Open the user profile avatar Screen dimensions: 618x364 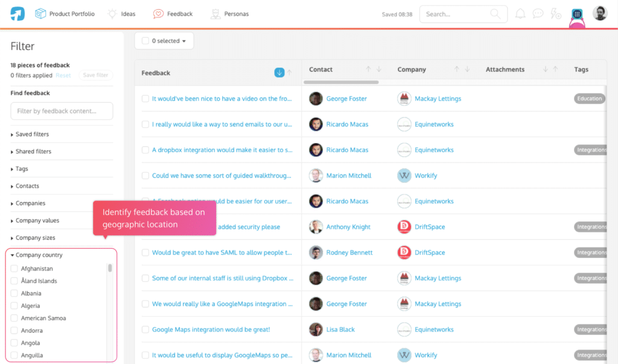tap(600, 14)
